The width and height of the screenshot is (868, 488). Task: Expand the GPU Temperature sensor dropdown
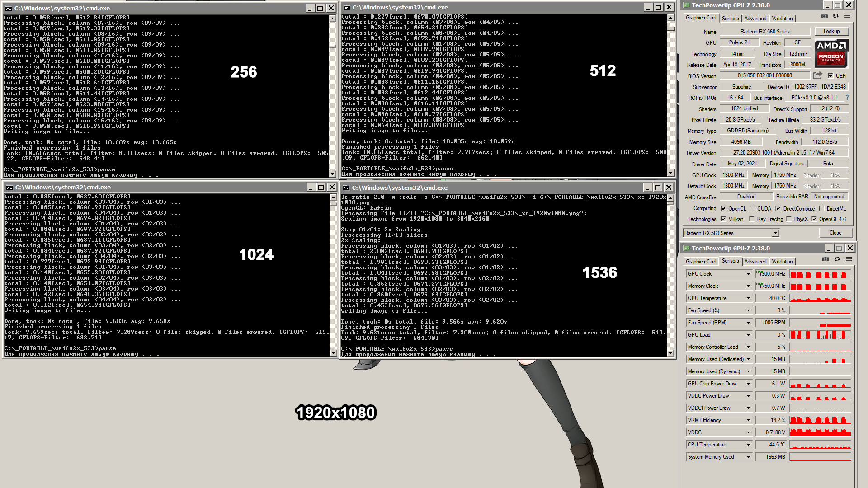point(748,298)
